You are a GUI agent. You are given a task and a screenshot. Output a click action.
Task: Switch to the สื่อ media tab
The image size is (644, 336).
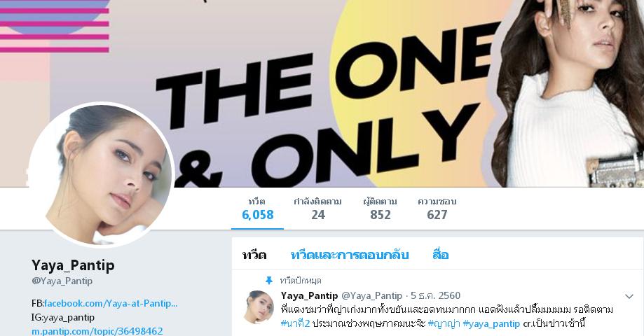440,255
